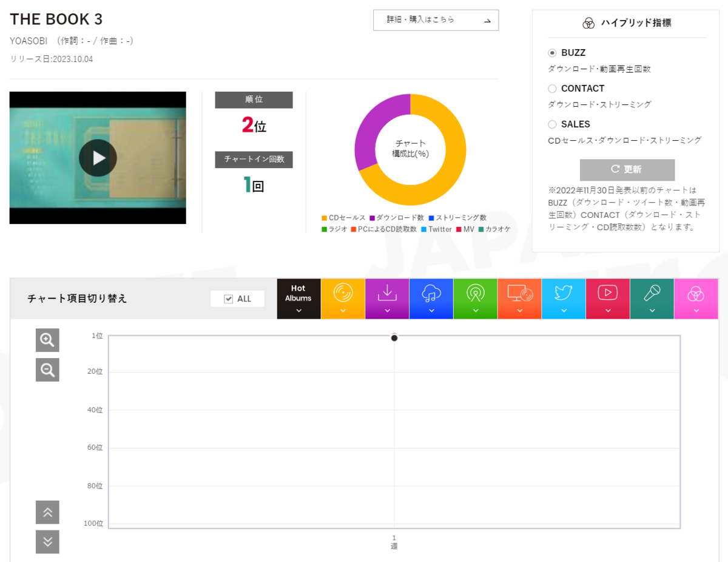Image resolution: width=728 pixels, height=562 pixels.
Task: Click the ダウンロード数 legend entry
Action: (x=397, y=218)
